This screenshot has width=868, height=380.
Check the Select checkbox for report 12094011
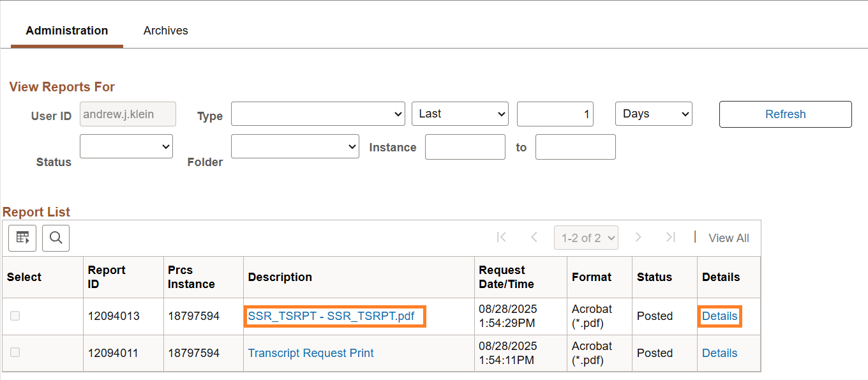click(15, 353)
